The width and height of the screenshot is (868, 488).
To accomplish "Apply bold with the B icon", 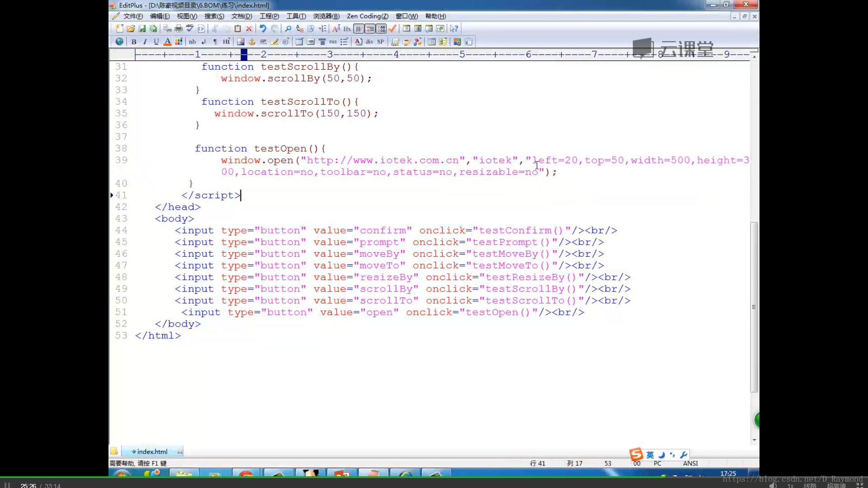I will click(134, 42).
